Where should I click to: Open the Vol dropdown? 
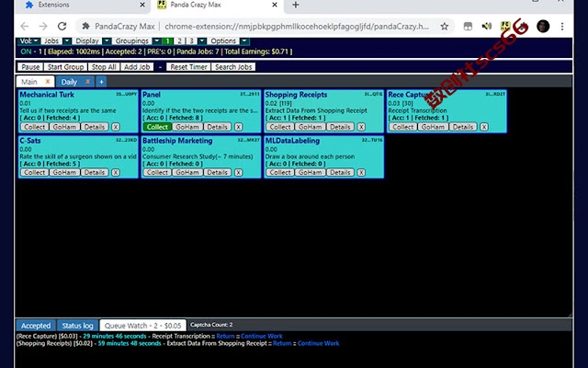(x=28, y=40)
